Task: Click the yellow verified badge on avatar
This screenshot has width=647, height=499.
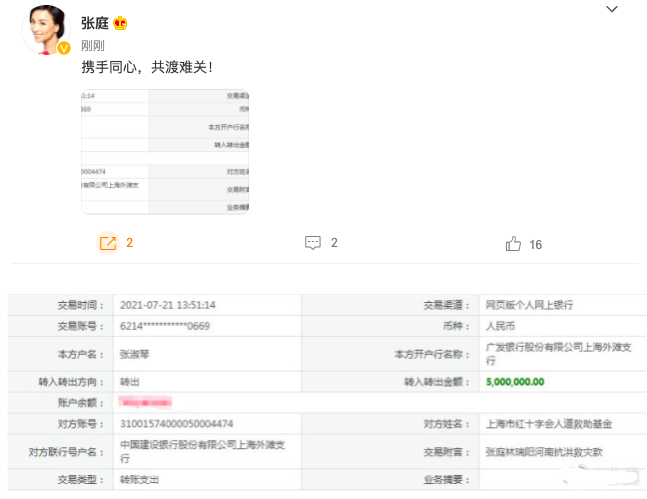Action: 62,48
